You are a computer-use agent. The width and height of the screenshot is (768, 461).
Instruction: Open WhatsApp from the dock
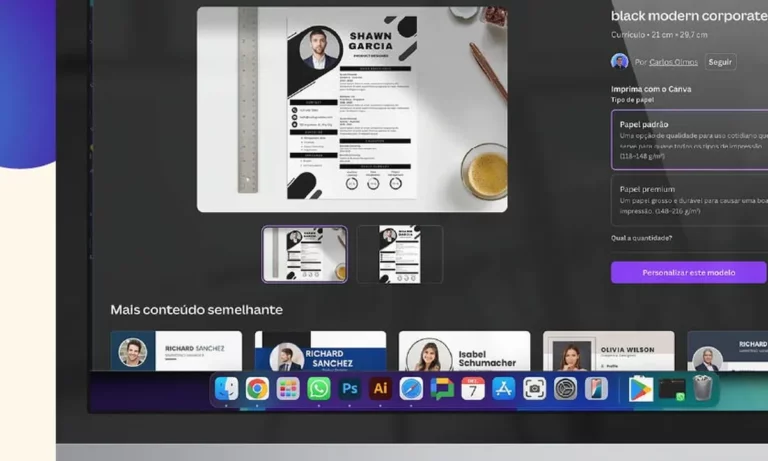(x=319, y=389)
